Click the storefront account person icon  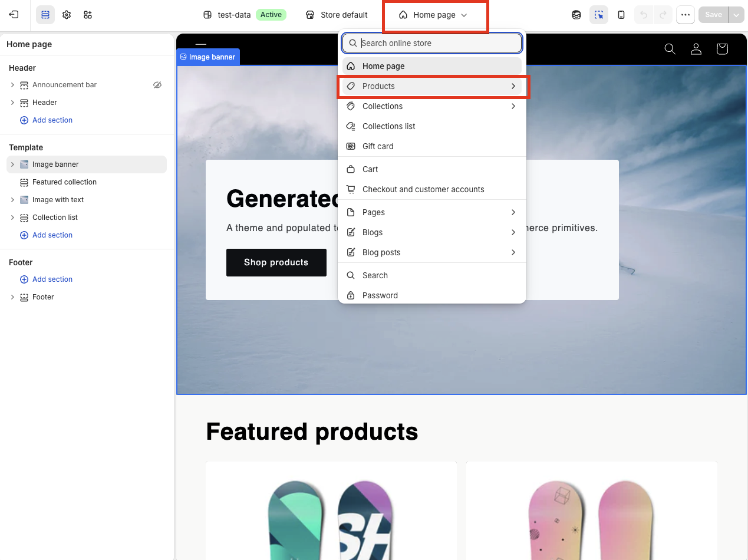pyautogui.click(x=696, y=49)
